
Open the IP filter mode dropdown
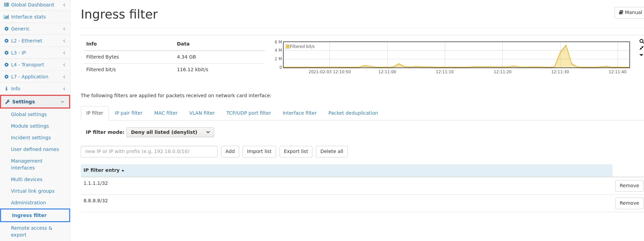point(170,132)
